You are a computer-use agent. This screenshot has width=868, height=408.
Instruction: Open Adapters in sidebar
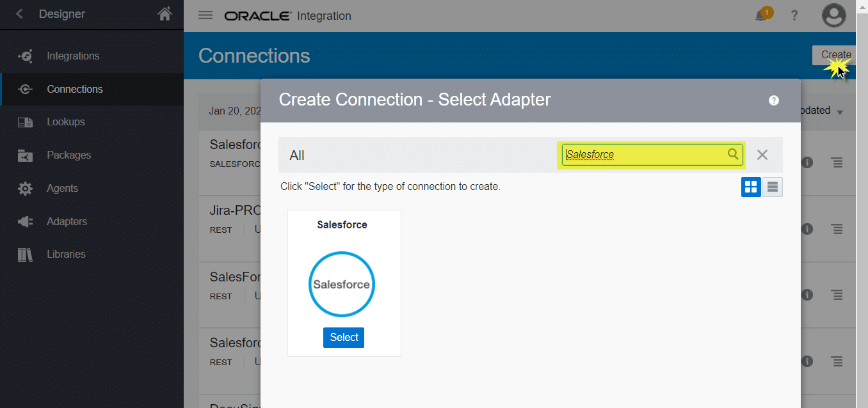(67, 221)
